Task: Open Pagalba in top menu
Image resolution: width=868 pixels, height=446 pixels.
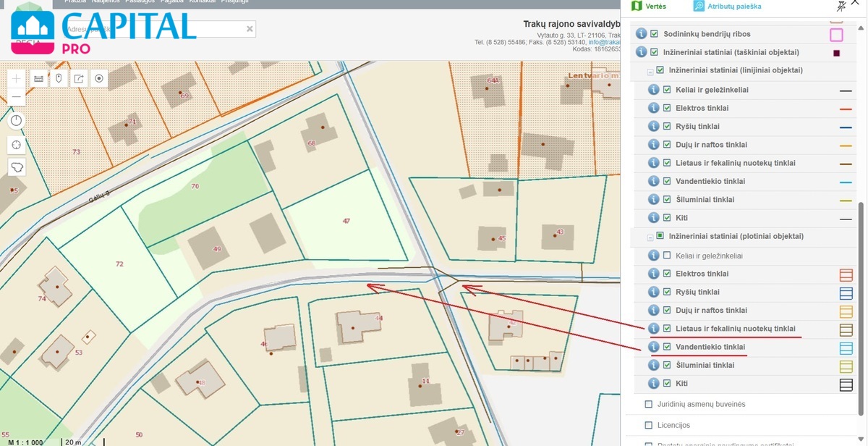Action: (x=172, y=2)
